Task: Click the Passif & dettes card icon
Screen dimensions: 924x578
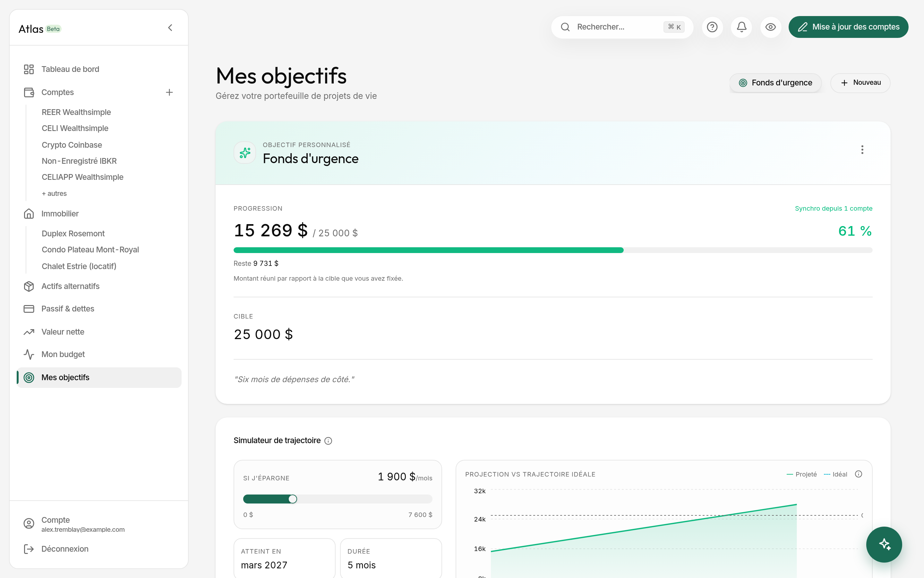Action: [29, 309]
